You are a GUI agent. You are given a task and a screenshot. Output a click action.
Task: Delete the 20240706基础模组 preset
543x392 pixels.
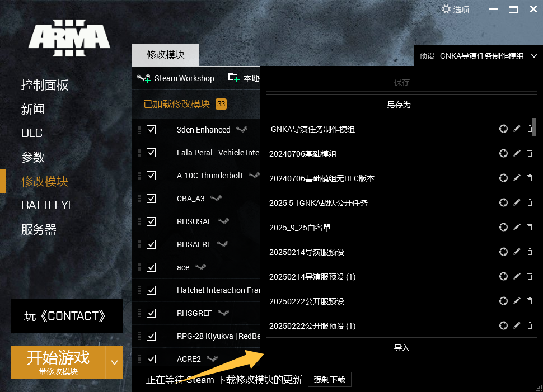(x=530, y=153)
